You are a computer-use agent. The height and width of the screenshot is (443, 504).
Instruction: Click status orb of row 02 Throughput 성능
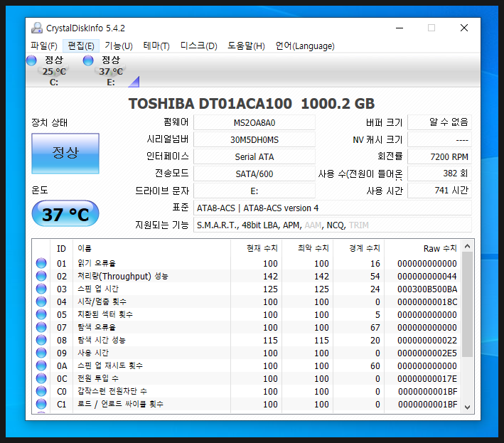point(41,276)
